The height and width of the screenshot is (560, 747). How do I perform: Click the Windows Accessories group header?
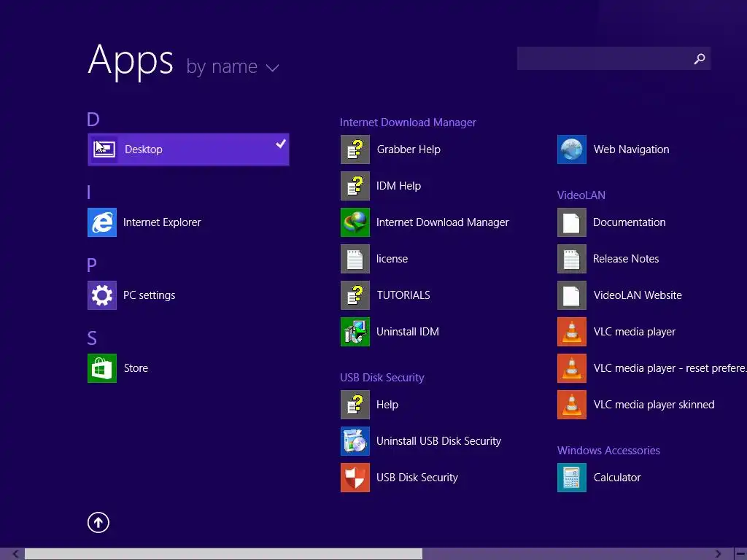[608, 451]
